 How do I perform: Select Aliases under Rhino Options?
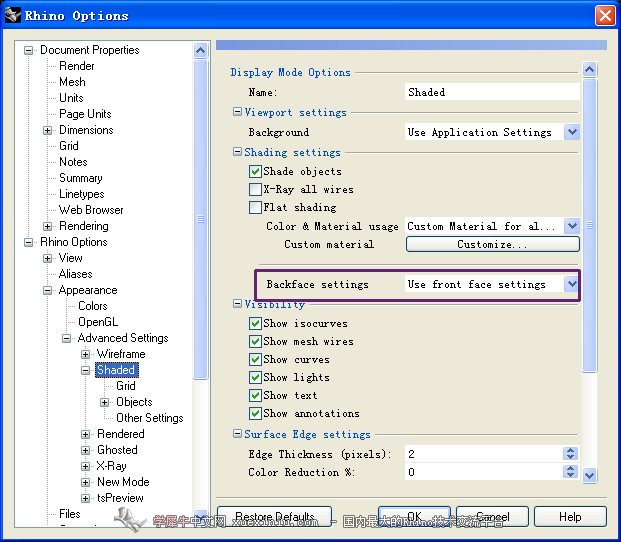click(75, 274)
